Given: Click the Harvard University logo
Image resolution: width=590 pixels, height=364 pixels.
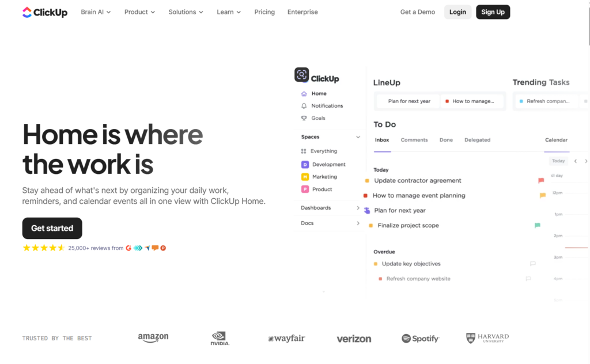Looking at the screenshot, I should [x=487, y=338].
